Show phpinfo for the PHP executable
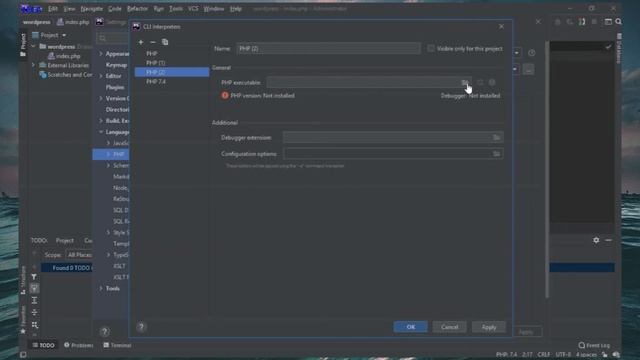 click(492, 82)
